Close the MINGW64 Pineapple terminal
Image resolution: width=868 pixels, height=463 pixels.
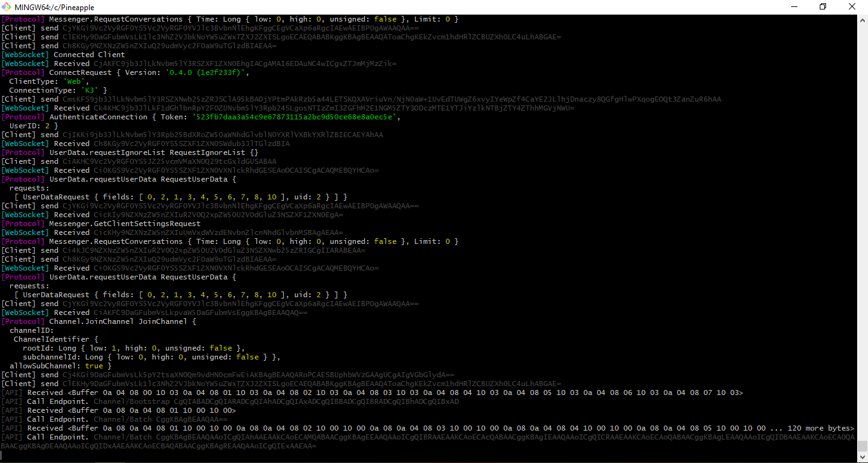(852, 7)
